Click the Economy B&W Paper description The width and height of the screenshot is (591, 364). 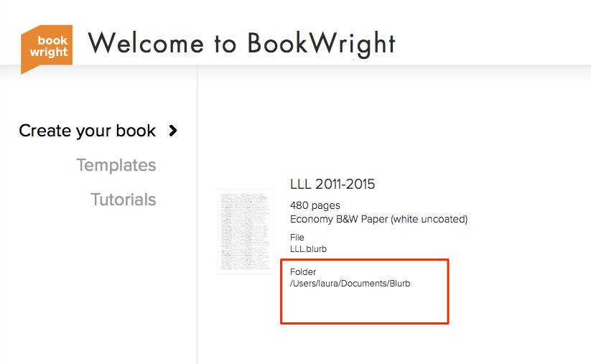[x=378, y=219]
